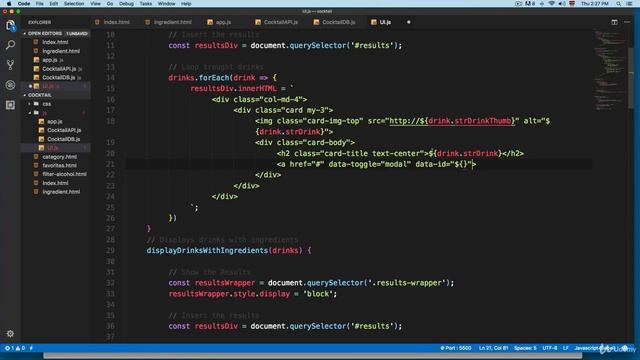Open the Go menu
Screen dimensions: 640x360
pos(110,4)
